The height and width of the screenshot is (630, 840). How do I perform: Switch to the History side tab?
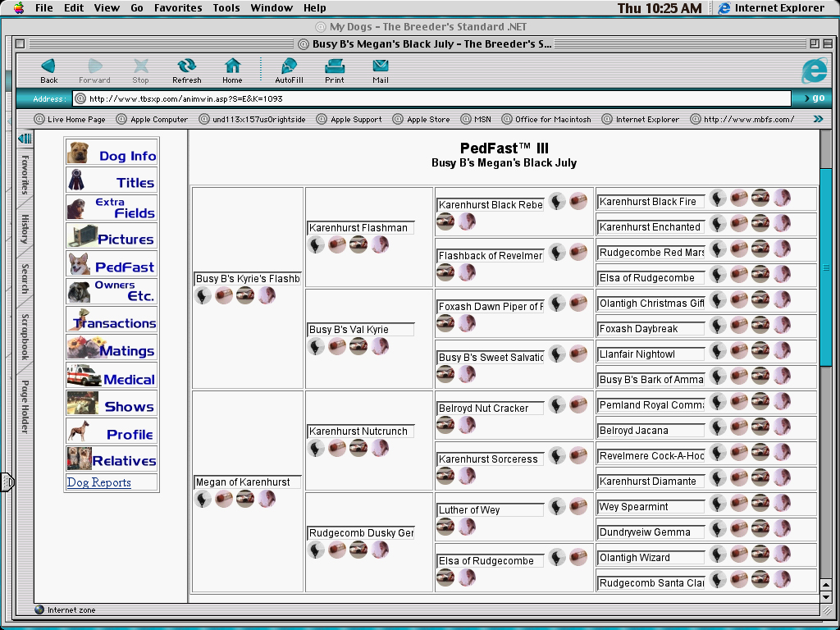coord(25,229)
